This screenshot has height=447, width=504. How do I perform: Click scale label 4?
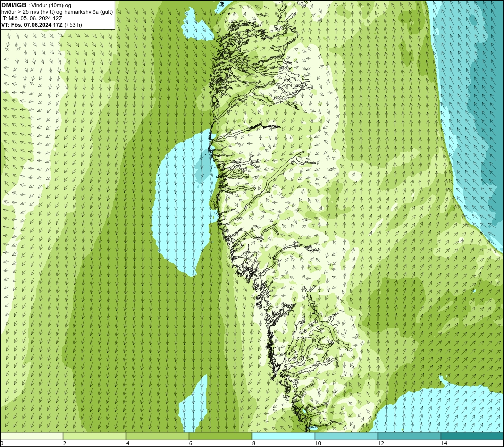[x=128, y=443]
